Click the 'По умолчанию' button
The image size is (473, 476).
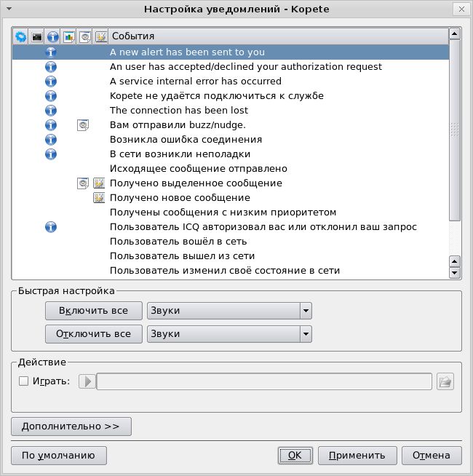click(x=58, y=456)
